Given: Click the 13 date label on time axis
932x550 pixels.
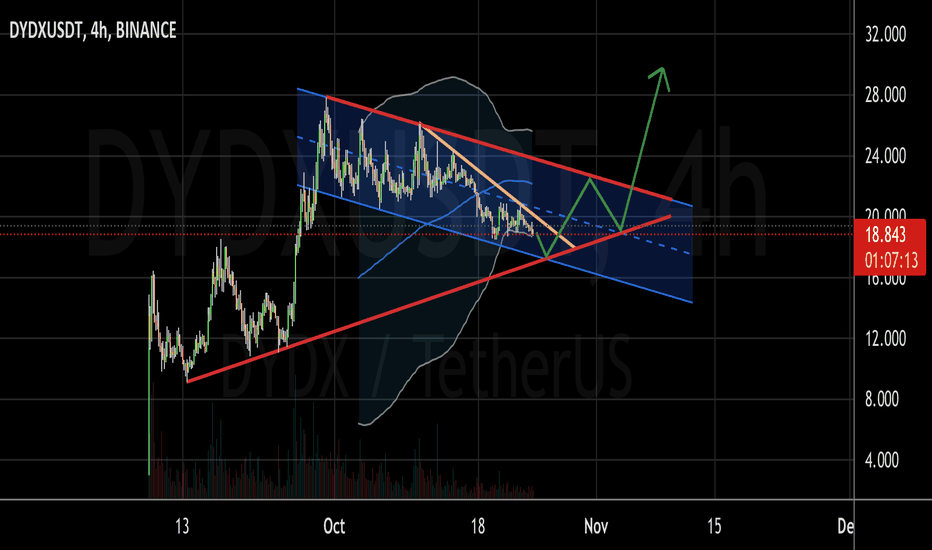Looking at the screenshot, I should tap(182, 526).
